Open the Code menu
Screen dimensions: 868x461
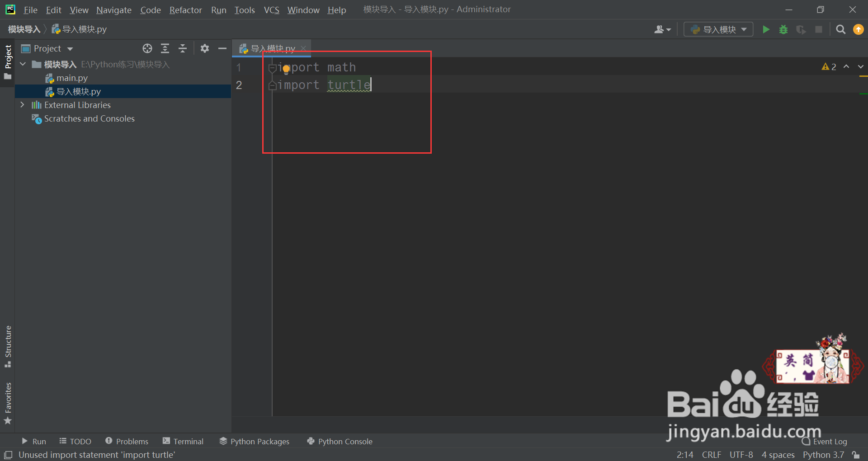click(151, 9)
